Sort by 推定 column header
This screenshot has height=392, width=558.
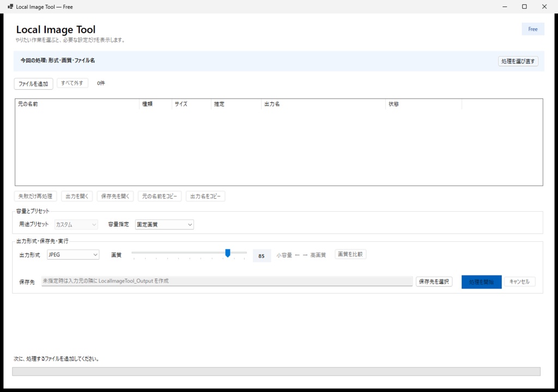pyautogui.click(x=236, y=104)
